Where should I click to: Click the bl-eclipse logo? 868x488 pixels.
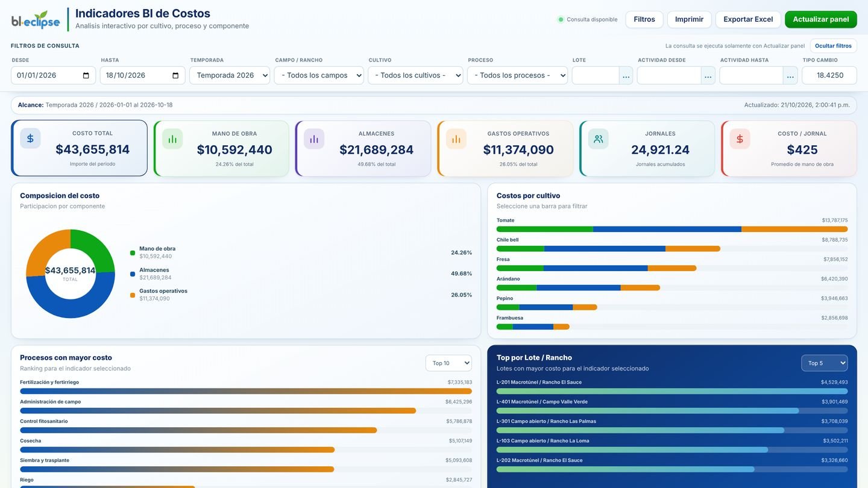(36, 19)
